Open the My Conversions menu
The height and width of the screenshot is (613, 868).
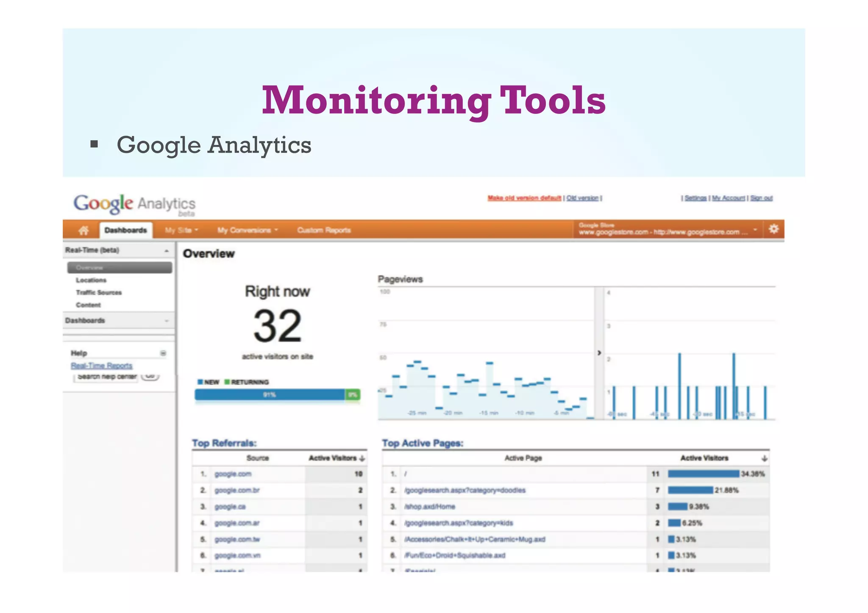[248, 230]
